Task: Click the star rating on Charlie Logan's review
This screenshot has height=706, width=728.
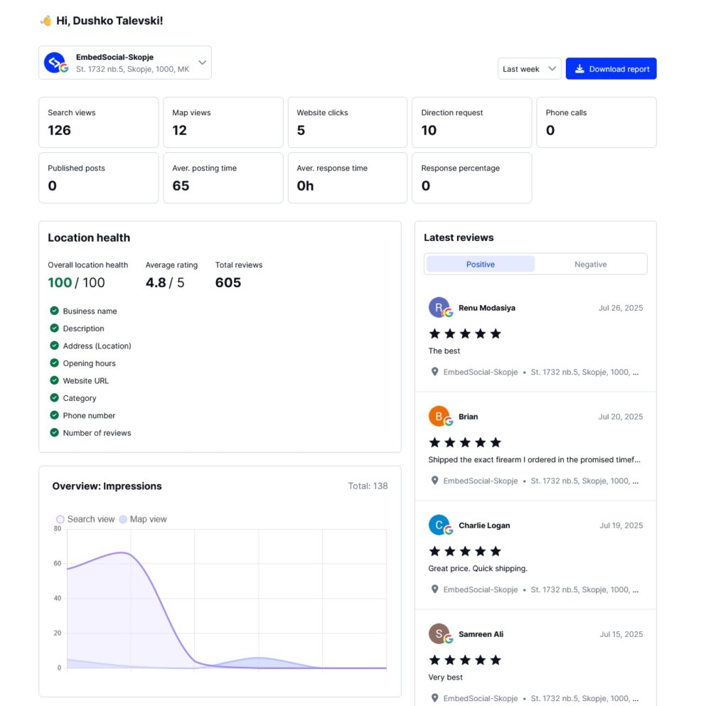Action: point(465,551)
